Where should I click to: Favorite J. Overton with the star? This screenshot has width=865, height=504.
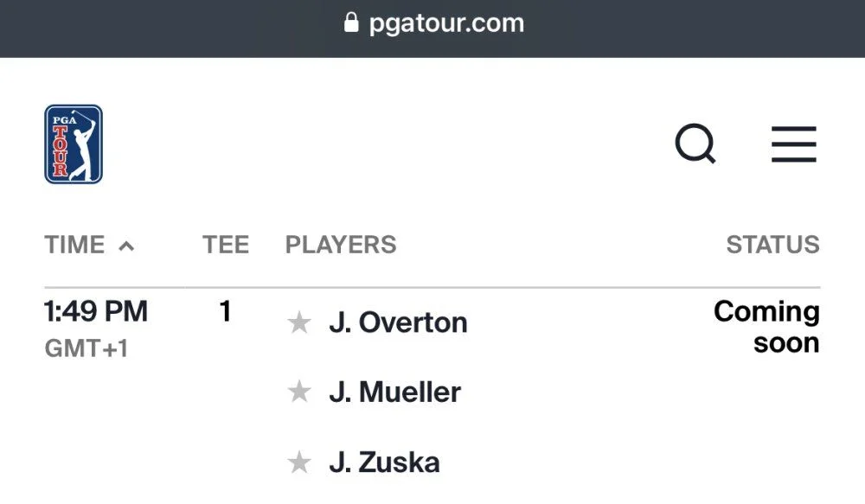coord(299,322)
